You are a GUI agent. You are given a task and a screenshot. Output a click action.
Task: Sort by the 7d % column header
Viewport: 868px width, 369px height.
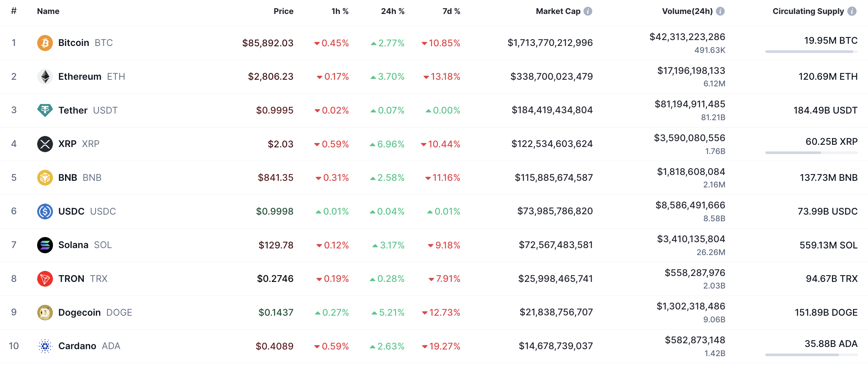[451, 11]
